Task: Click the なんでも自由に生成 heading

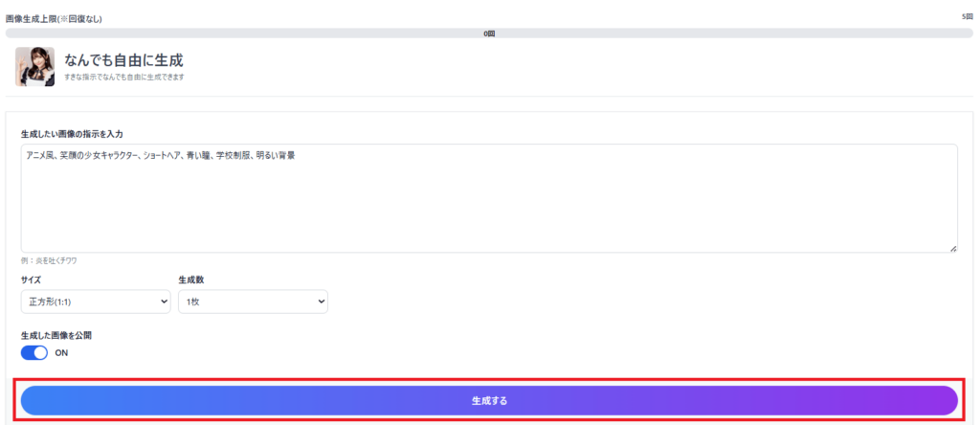Action: [x=123, y=60]
